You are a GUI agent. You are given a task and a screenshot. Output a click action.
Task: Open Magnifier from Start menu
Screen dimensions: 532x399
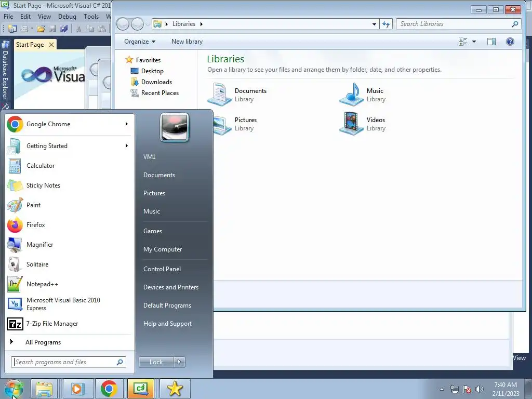click(70, 245)
